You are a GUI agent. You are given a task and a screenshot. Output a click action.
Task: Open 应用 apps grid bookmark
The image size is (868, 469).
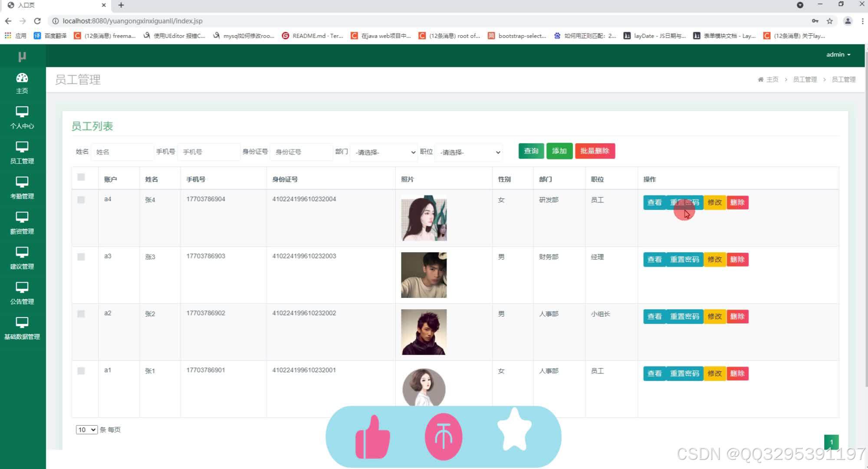tap(16, 36)
